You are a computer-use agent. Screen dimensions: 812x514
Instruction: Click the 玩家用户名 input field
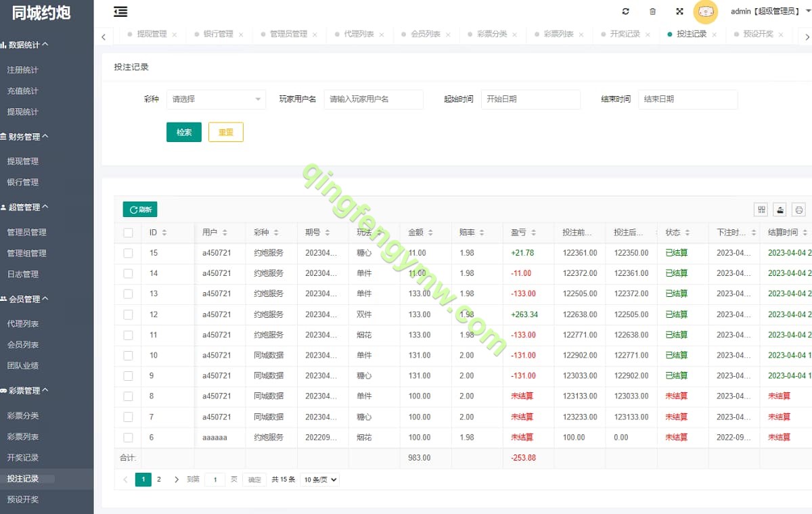pyautogui.click(x=374, y=99)
